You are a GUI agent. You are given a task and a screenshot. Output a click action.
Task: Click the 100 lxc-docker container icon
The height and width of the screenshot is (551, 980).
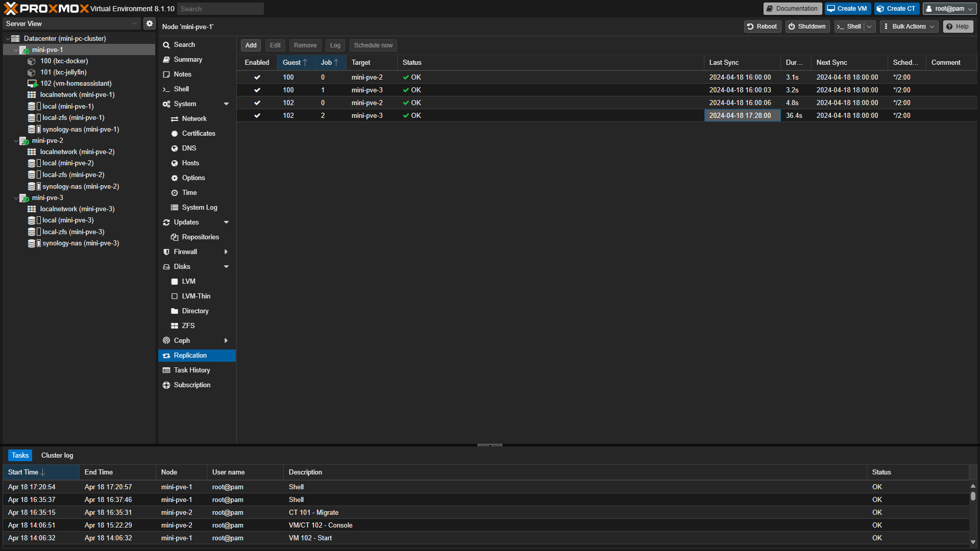click(32, 61)
